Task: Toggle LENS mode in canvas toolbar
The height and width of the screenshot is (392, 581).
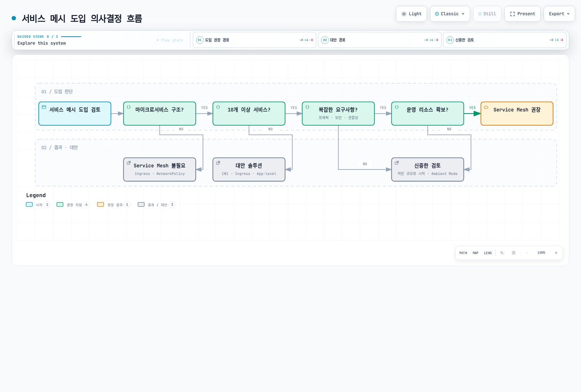Action: 488,253
